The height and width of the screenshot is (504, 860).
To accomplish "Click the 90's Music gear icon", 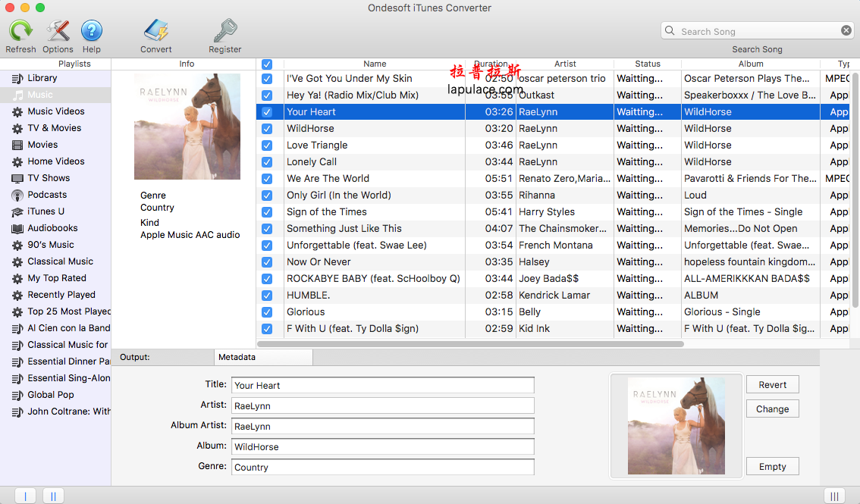I will (x=17, y=246).
